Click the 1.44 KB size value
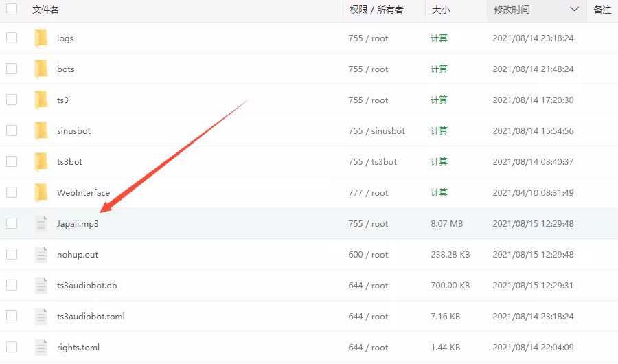The image size is (618, 364). pos(446,348)
